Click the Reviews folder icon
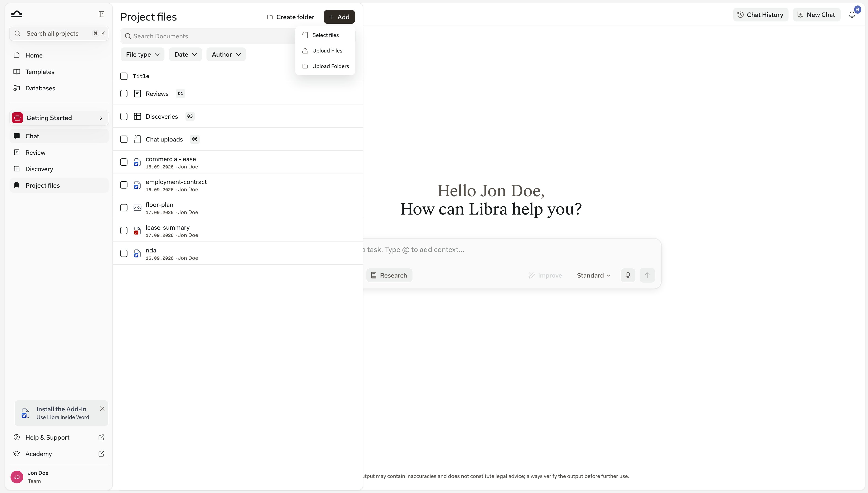868x493 pixels. 137,94
